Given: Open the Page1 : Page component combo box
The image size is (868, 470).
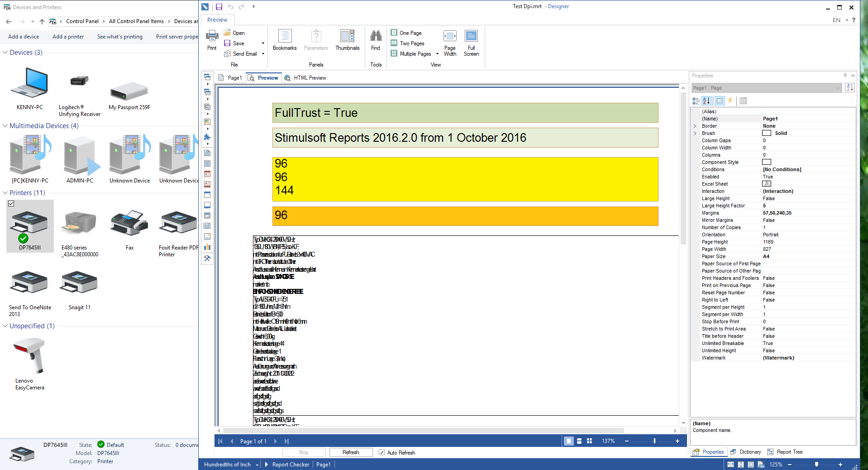Looking at the screenshot, I should pos(767,88).
